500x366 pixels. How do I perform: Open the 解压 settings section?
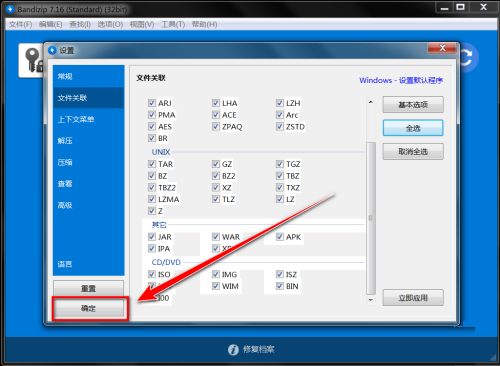tap(88, 141)
